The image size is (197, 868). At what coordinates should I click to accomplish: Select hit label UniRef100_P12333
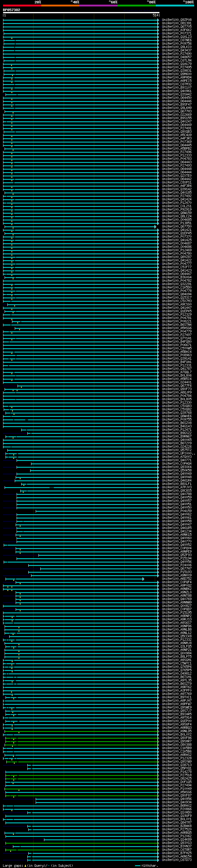(177, 155)
